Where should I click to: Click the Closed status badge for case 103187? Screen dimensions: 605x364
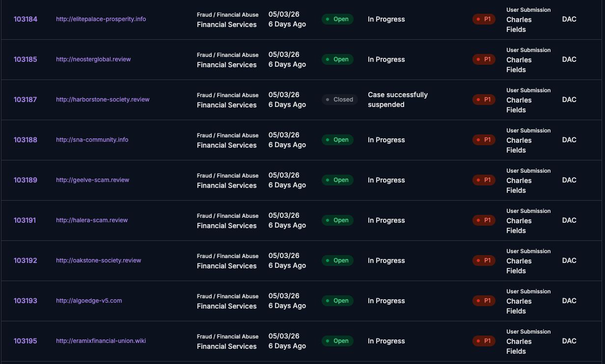coord(339,100)
